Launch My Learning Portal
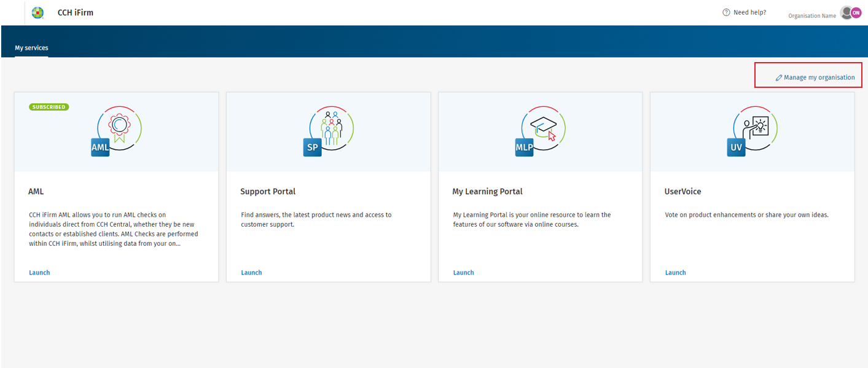 (464, 273)
